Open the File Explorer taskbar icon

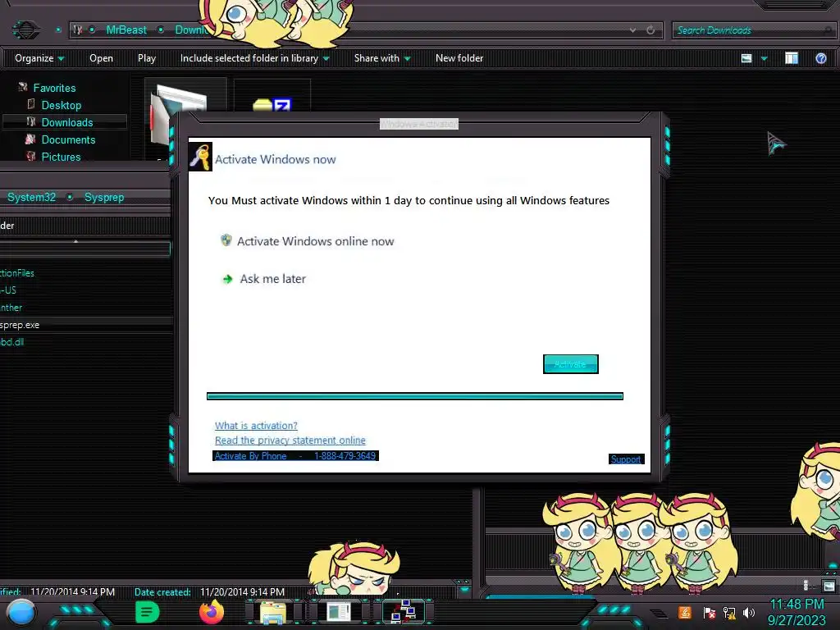tap(272, 613)
